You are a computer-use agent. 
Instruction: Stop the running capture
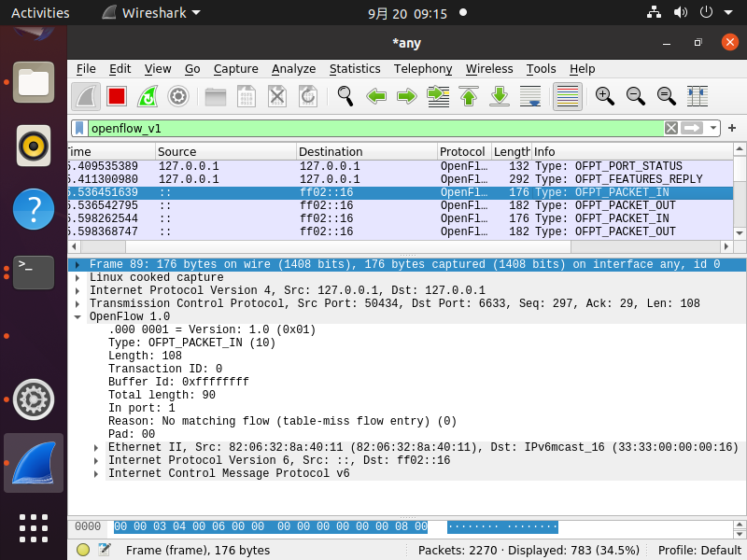click(x=117, y=97)
